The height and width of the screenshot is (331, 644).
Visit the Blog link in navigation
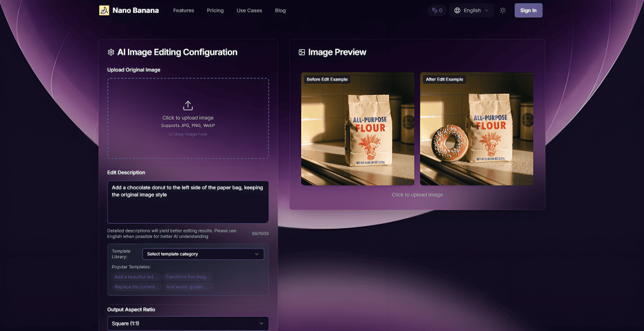pos(280,10)
